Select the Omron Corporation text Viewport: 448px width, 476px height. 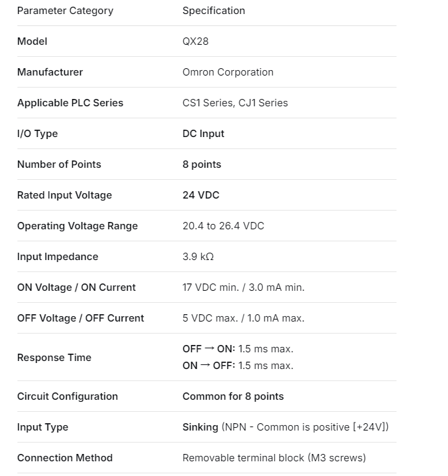(227, 72)
